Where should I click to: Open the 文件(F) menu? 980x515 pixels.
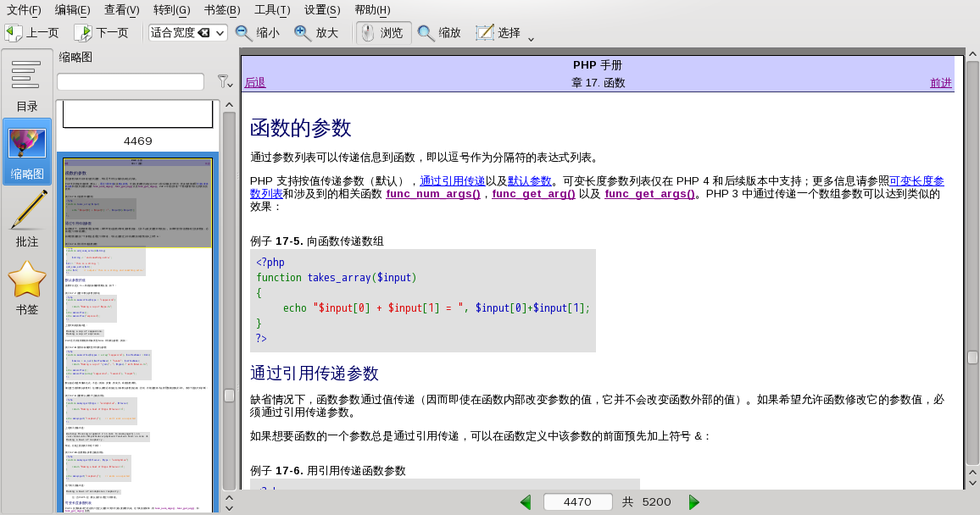[x=24, y=10]
